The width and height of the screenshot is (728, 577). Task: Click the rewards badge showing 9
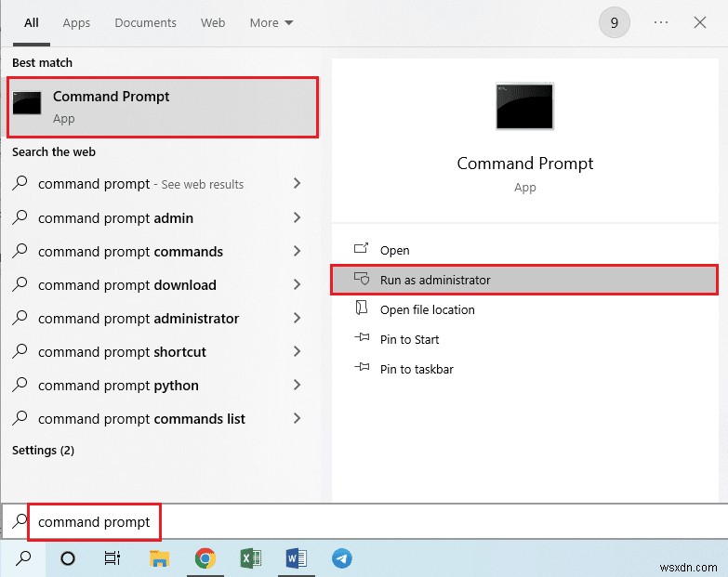(x=614, y=22)
